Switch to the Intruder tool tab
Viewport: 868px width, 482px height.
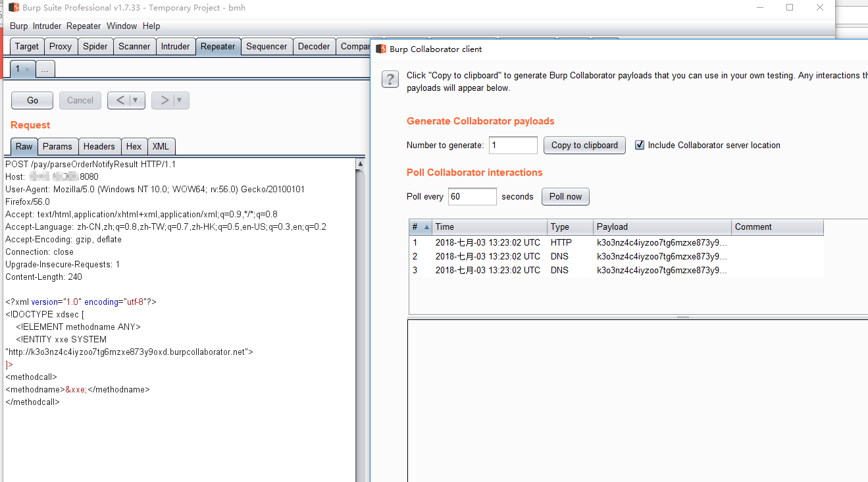(176, 47)
